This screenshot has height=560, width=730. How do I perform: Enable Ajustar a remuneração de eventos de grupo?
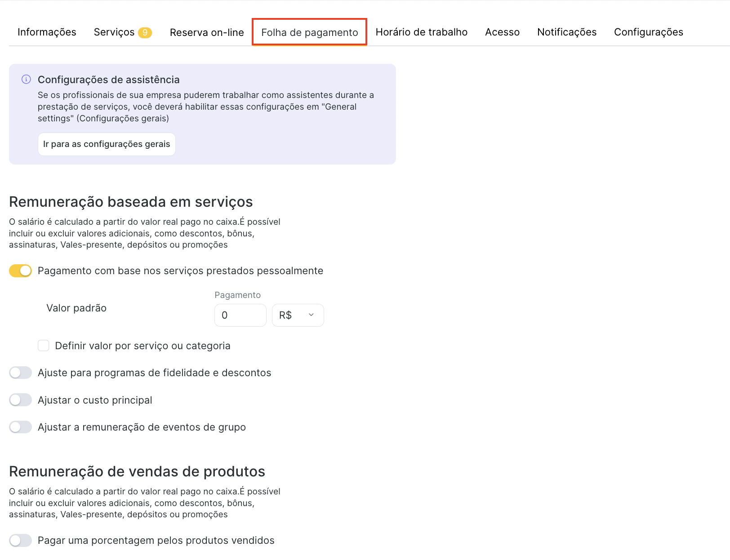click(21, 427)
